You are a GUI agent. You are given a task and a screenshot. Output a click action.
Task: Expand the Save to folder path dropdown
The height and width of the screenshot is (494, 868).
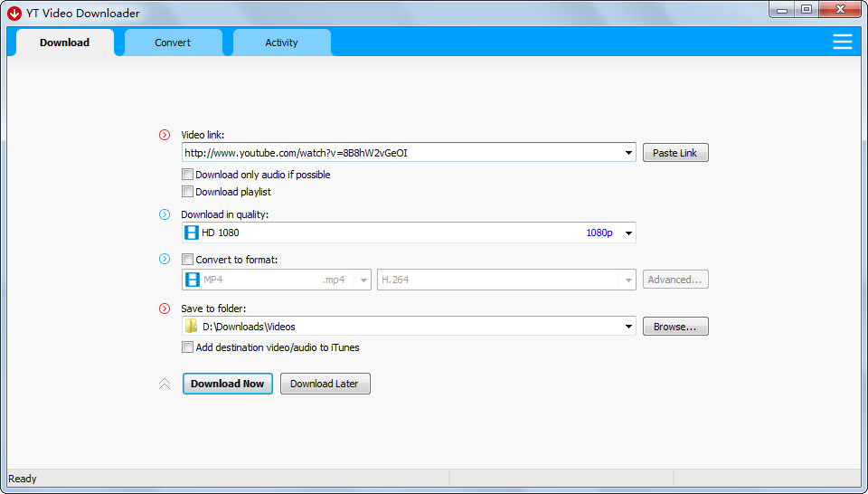(629, 327)
